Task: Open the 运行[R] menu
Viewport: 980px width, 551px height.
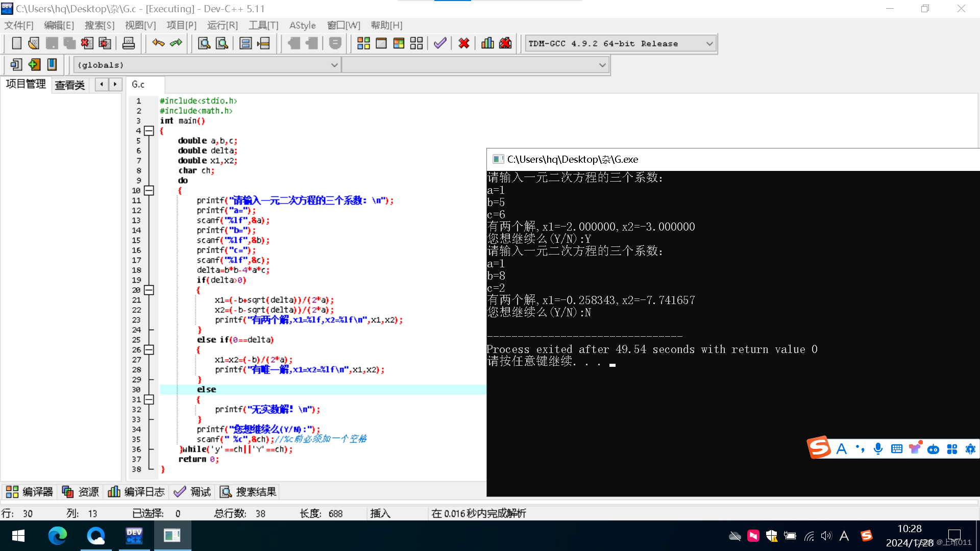Action: pos(222,25)
